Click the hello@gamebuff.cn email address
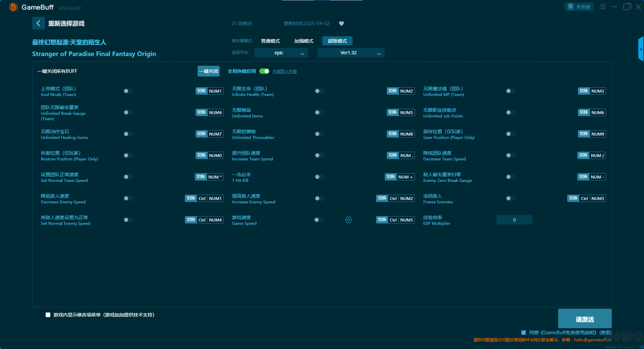The image size is (644, 349). (x=593, y=340)
